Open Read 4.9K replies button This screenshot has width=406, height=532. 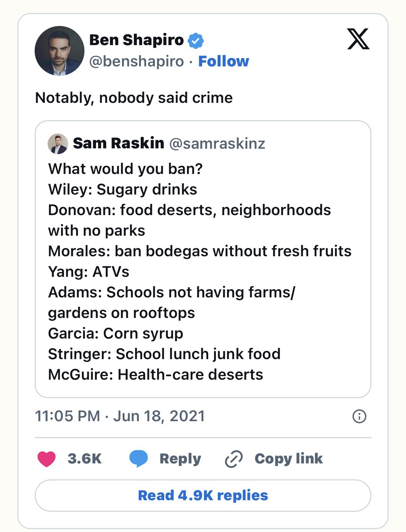pos(203,495)
